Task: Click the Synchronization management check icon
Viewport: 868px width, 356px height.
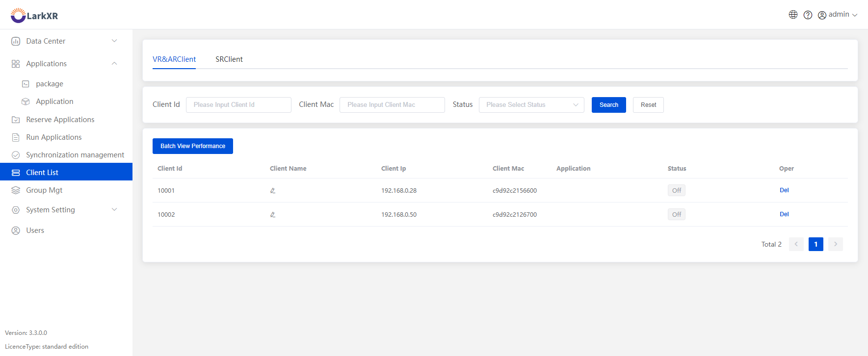Action: 16,155
